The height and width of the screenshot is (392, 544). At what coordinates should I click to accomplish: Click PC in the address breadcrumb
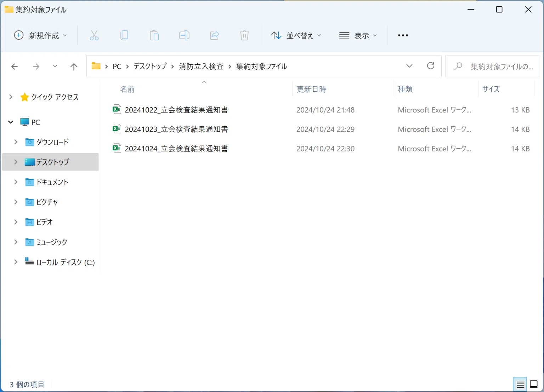pyautogui.click(x=117, y=67)
